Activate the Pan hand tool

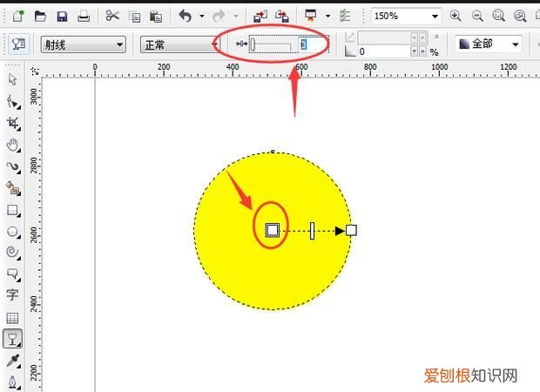(x=13, y=145)
